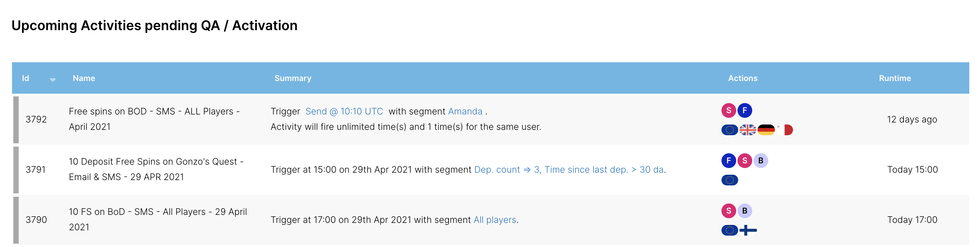Screen dimensions: 980x247
Task: Click the Runtime column header
Action: [894, 78]
